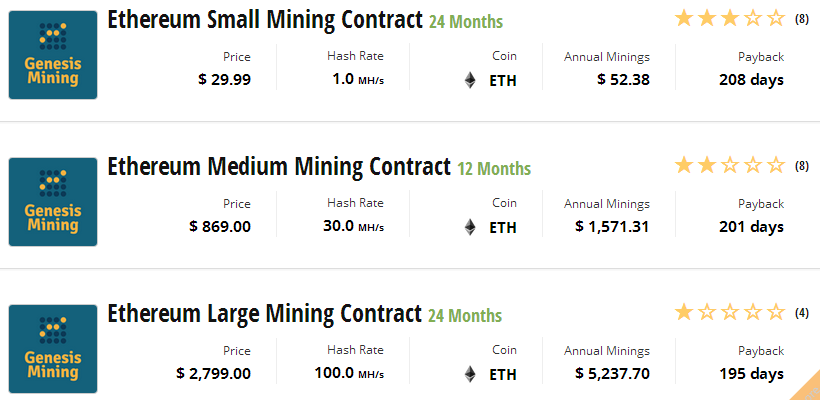
Task: Select the $ 869.00 price value
Action: pos(220,226)
